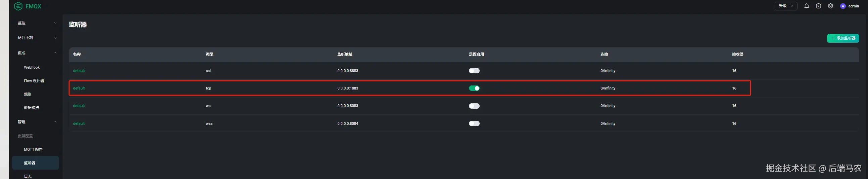The height and width of the screenshot is (179, 868).
Task: Open the Webhook menu item
Action: pyautogui.click(x=32, y=68)
